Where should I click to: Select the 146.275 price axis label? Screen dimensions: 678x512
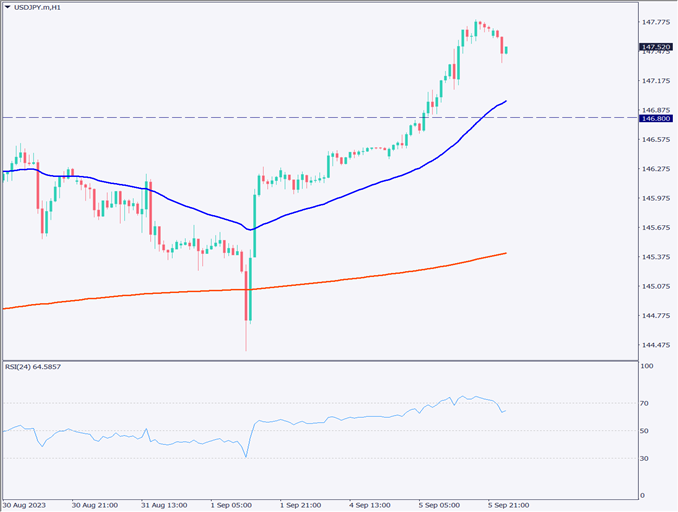656,169
